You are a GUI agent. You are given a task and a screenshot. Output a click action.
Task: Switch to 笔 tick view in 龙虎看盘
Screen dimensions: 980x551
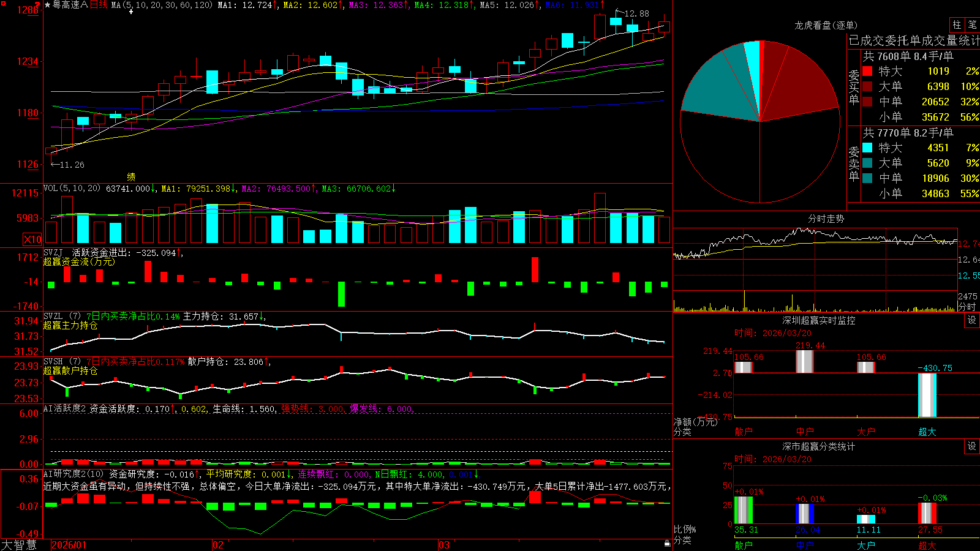972,24
